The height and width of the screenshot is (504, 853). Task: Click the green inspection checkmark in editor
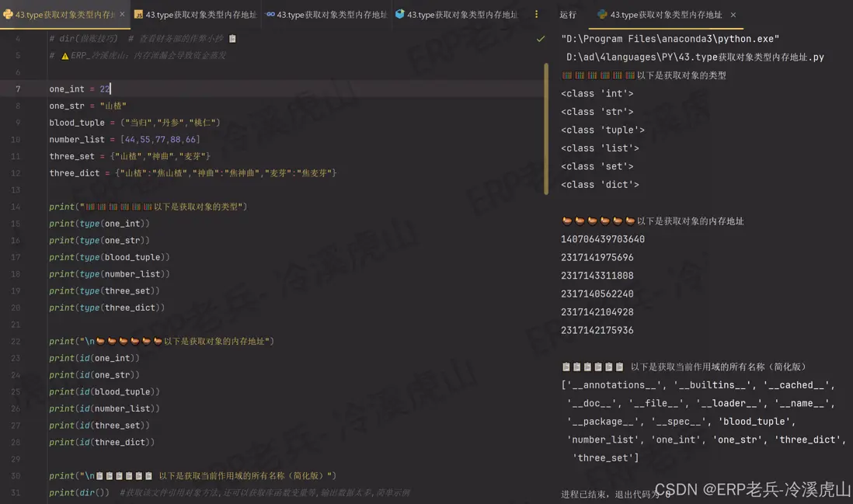[540, 39]
